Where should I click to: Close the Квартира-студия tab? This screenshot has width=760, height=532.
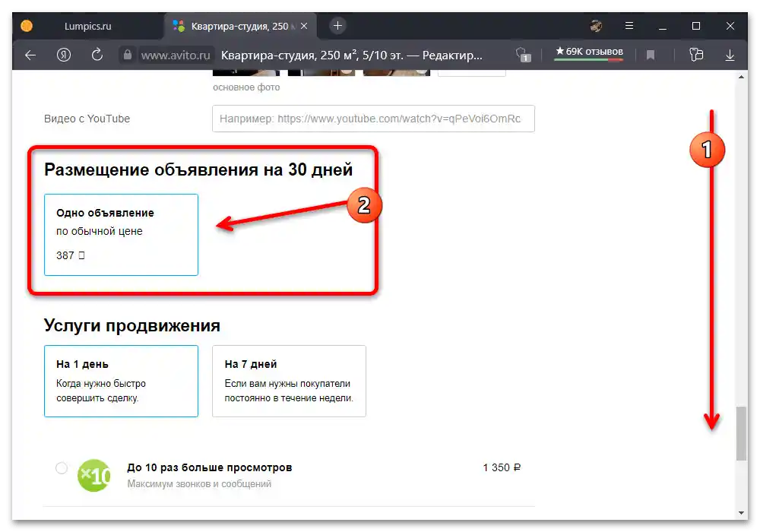304,26
